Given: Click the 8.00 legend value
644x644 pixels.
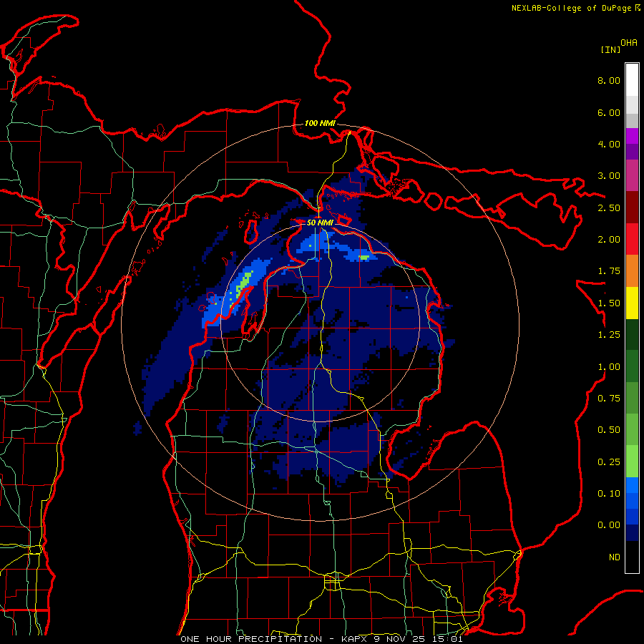Looking at the screenshot, I should pyautogui.click(x=609, y=80).
